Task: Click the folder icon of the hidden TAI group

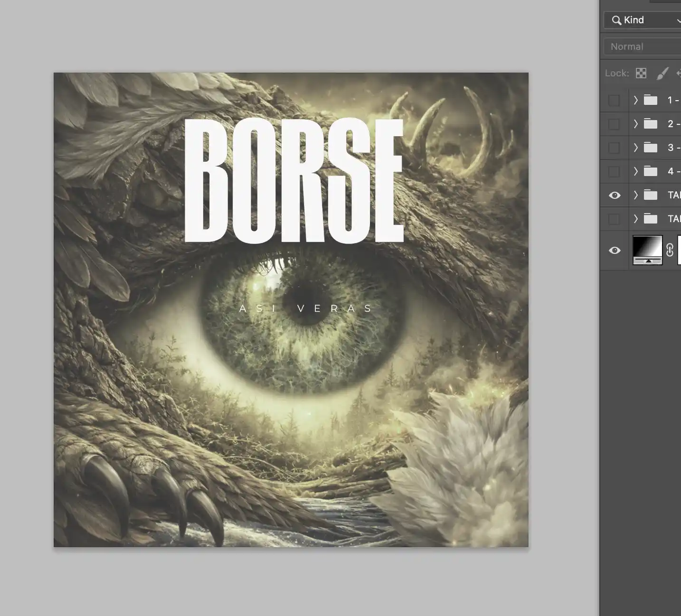Action: point(650,219)
